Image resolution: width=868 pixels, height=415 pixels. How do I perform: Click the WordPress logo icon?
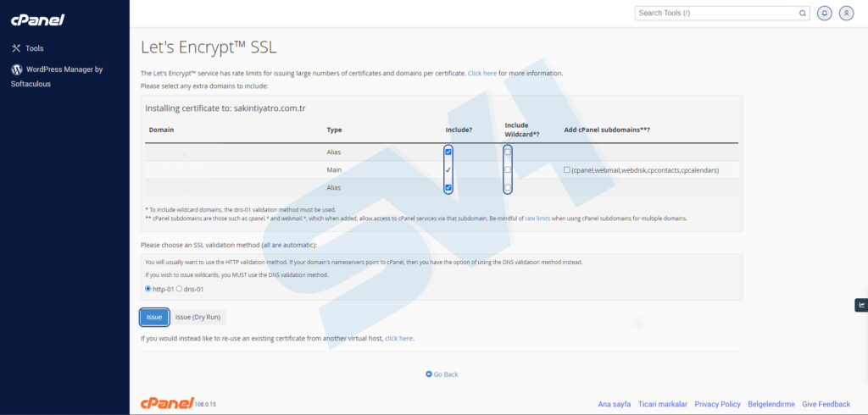[x=17, y=69]
